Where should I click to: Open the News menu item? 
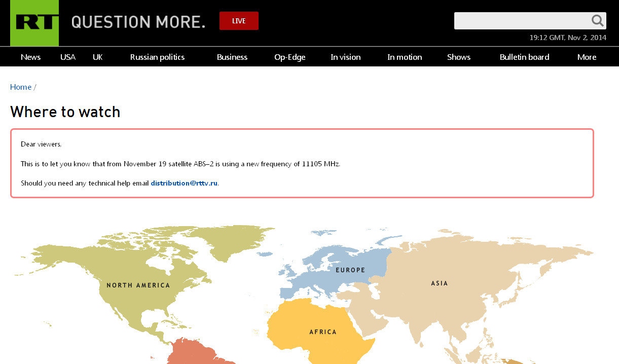tap(30, 57)
